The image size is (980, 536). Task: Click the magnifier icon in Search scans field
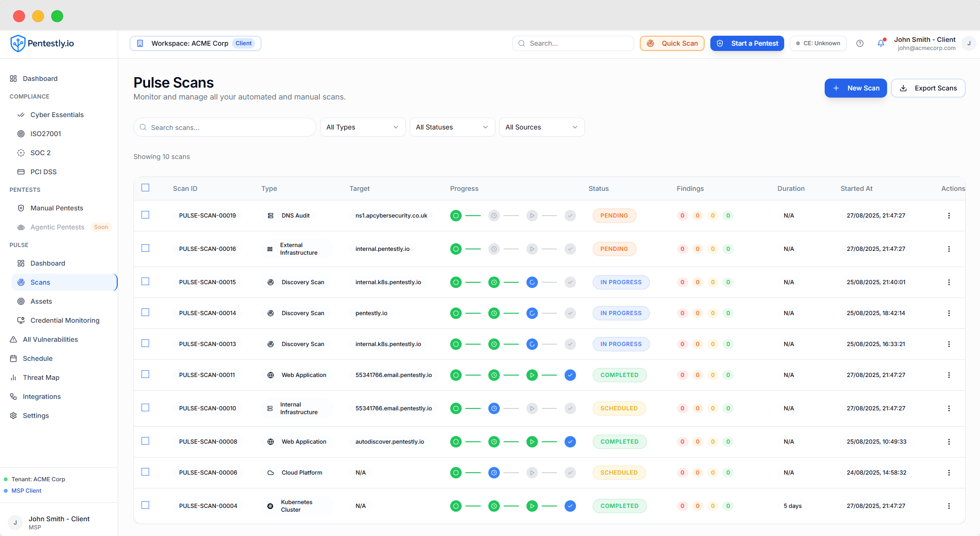click(x=143, y=127)
